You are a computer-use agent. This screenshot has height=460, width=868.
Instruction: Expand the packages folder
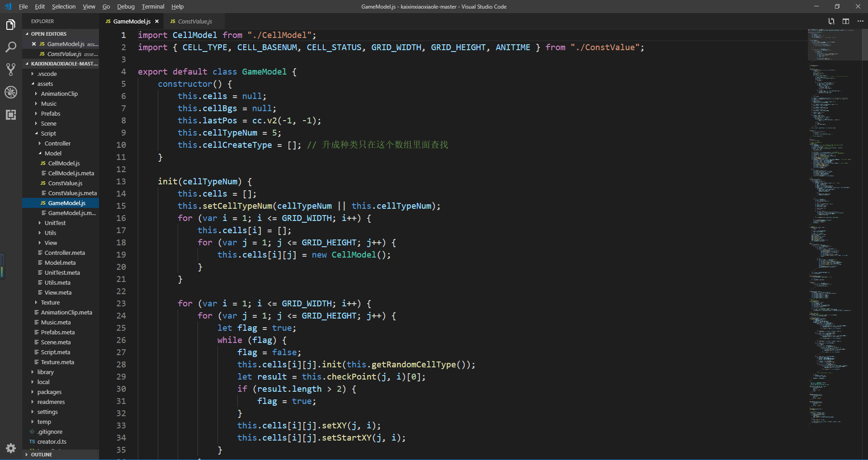click(x=61, y=392)
